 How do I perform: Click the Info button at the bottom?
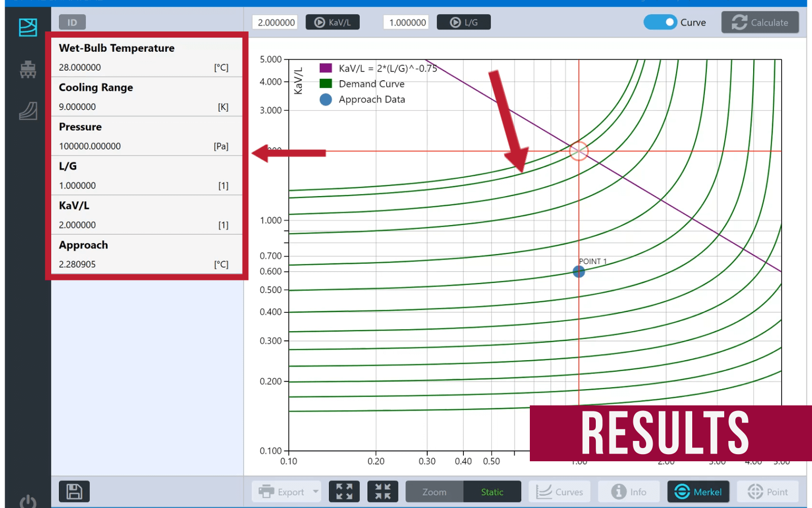coord(629,491)
